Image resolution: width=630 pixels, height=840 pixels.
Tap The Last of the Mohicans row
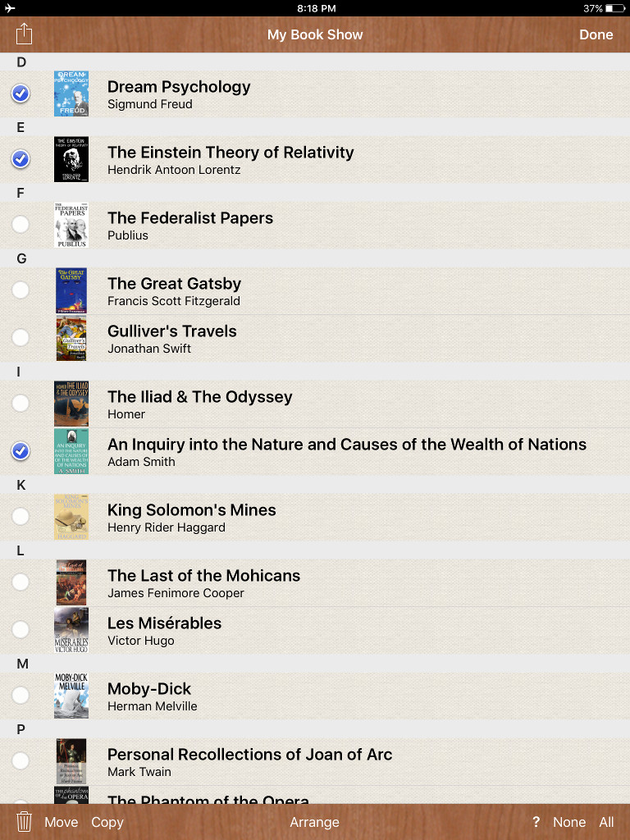click(203, 582)
